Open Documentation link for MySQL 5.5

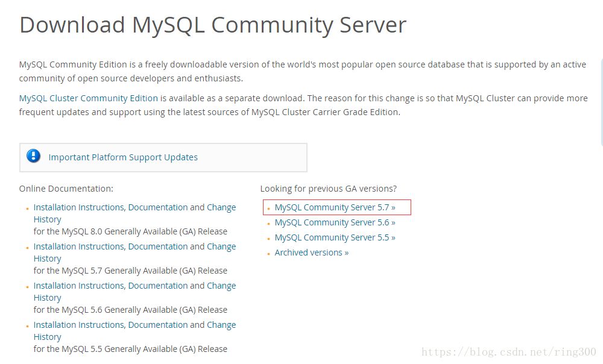(x=158, y=325)
